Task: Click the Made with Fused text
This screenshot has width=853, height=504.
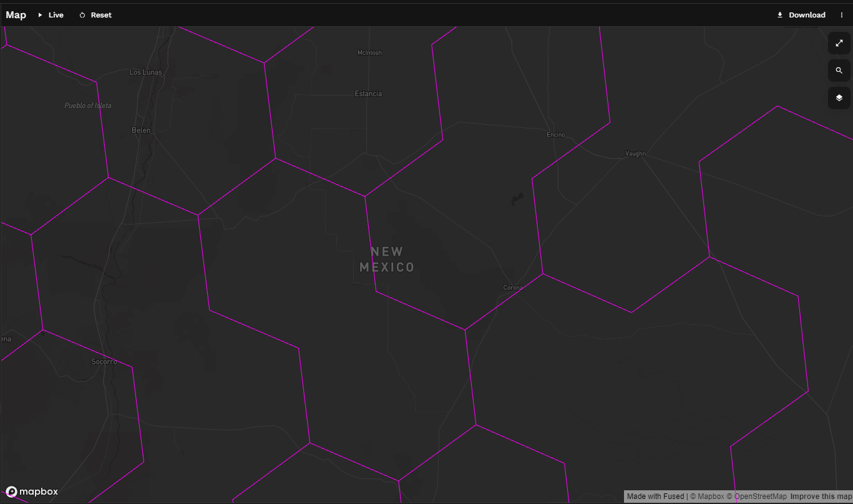Action: pos(655,497)
